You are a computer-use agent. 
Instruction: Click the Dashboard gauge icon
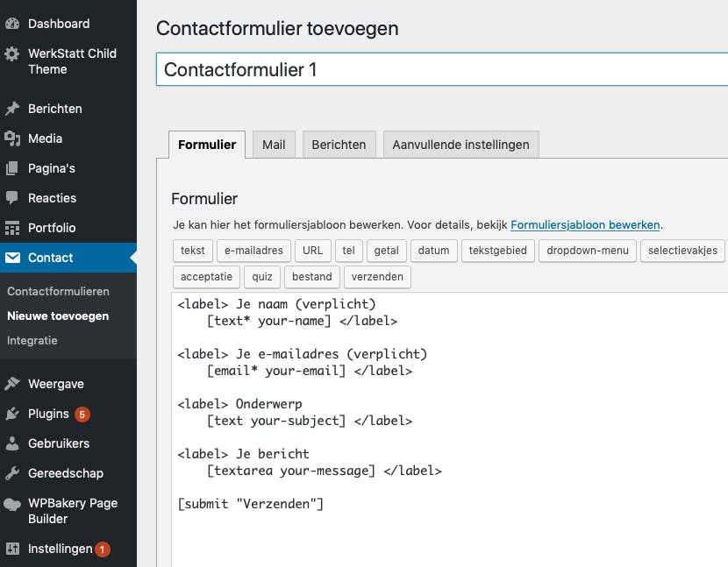click(12, 24)
